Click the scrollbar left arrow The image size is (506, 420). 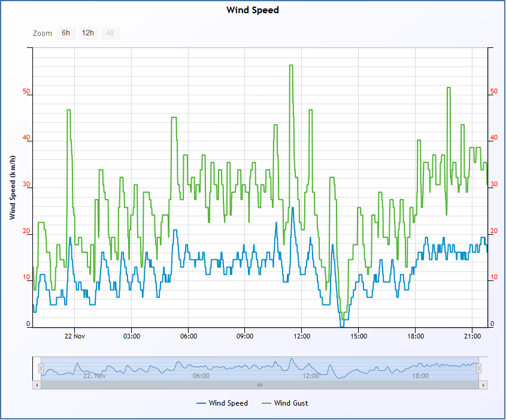coord(37,385)
